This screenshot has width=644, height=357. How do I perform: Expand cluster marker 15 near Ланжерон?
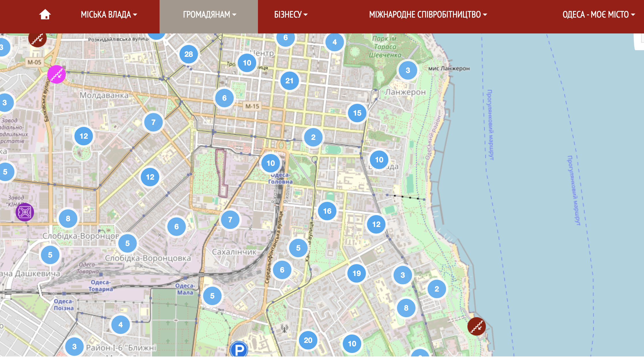click(x=357, y=113)
